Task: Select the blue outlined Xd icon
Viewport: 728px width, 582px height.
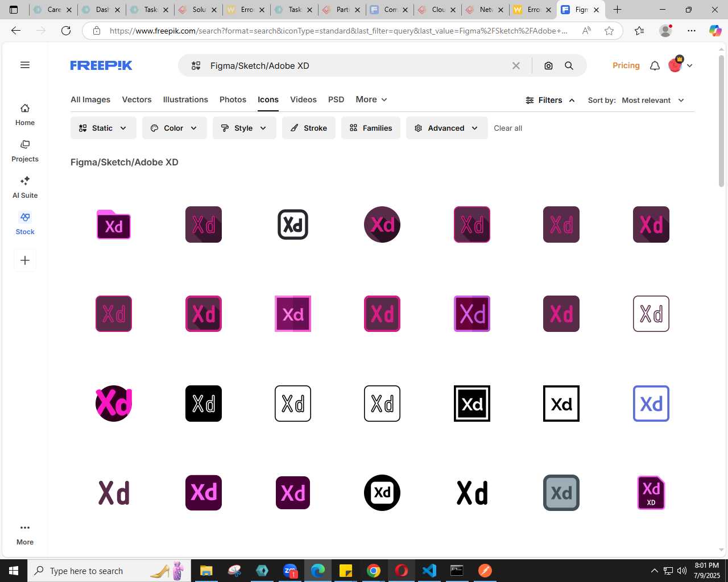Action: (651, 404)
